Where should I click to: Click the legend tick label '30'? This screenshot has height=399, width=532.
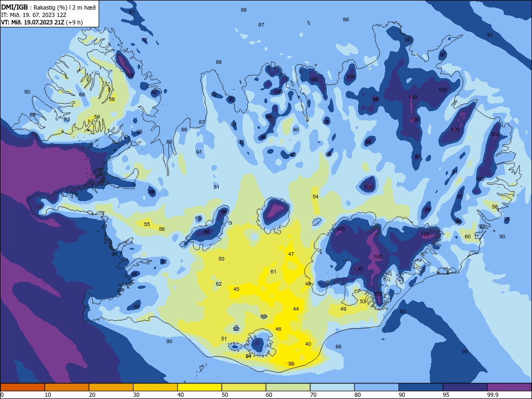pos(136,395)
